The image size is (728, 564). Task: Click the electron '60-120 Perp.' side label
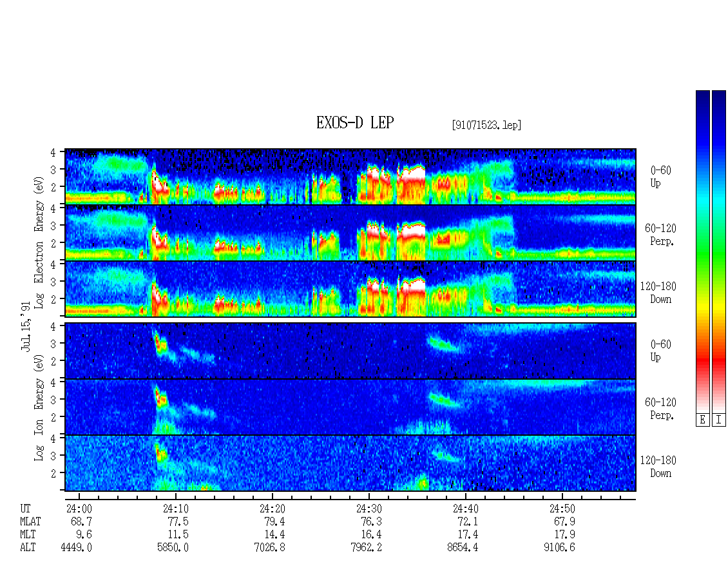pyautogui.click(x=661, y=235)
